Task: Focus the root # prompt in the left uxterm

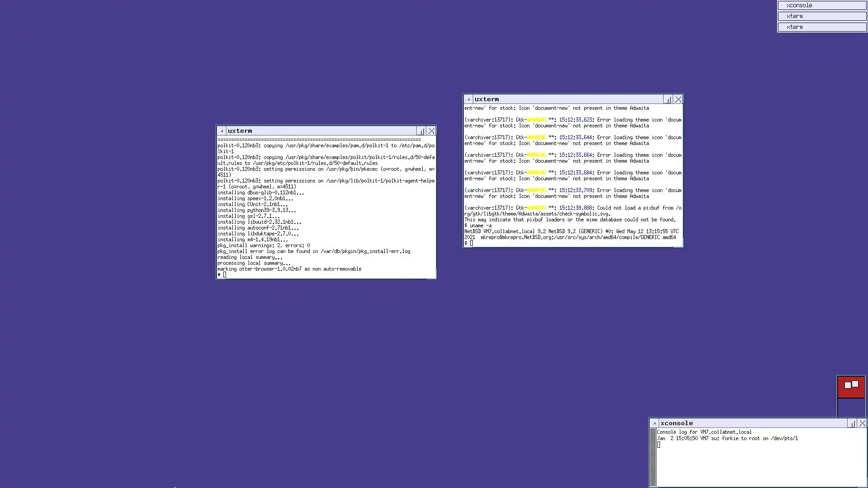Action: pyautogui.click(x=225, y=275)
